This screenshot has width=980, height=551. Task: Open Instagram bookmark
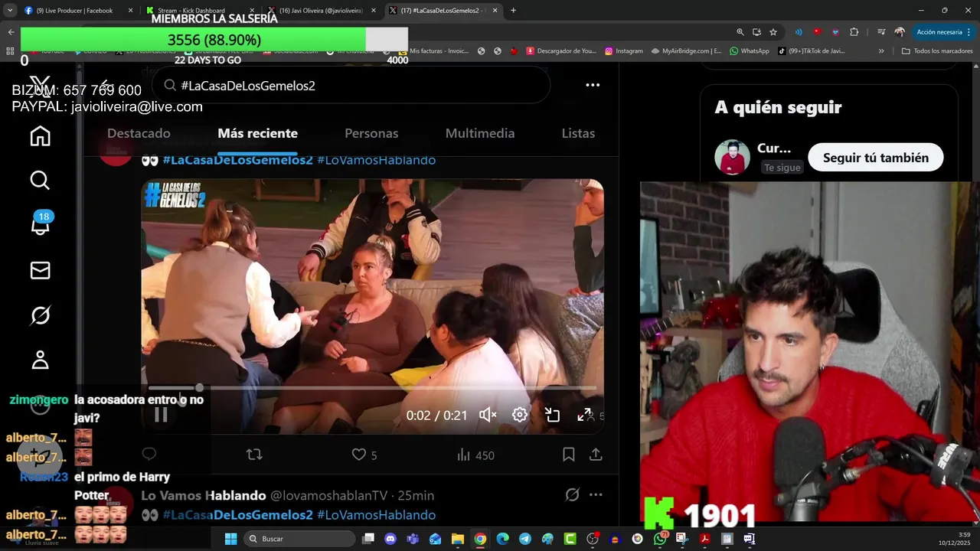click(624, 51)
